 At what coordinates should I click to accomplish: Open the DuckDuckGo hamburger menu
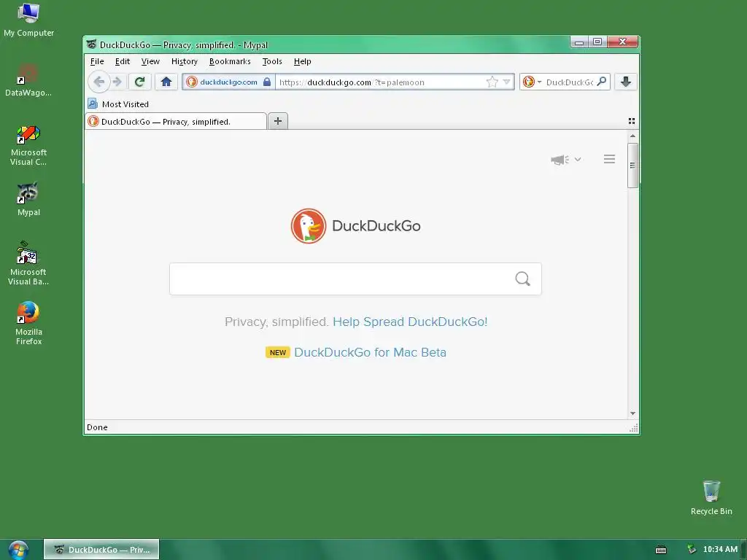[609, 159]
